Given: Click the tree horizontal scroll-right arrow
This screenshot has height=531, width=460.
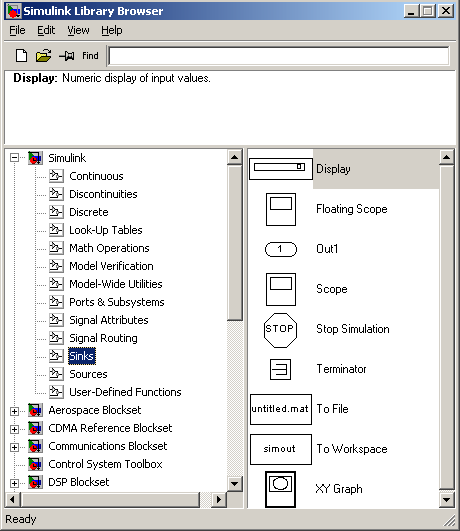Looking at the screenshot, I should [219, 500].
